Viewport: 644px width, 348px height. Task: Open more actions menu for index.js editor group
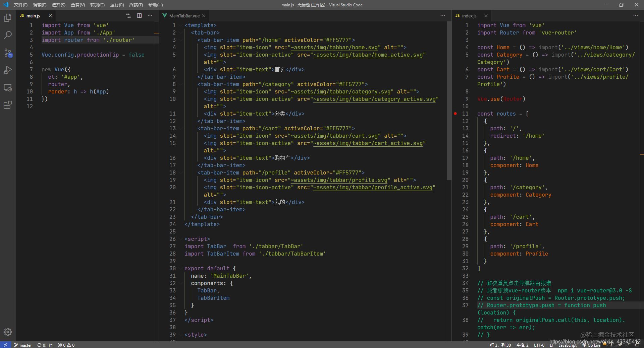(x=636, y=16)
